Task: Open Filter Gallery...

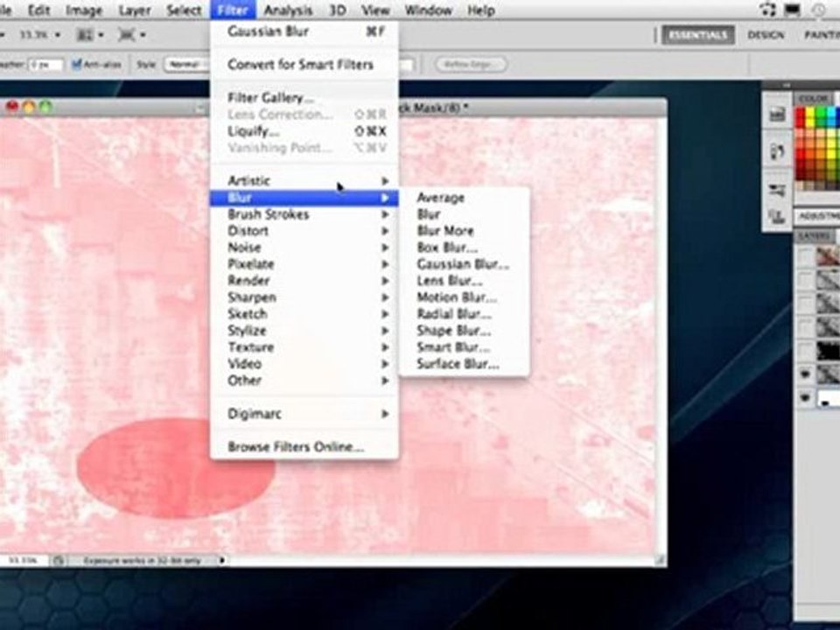Action: [304, 98]
